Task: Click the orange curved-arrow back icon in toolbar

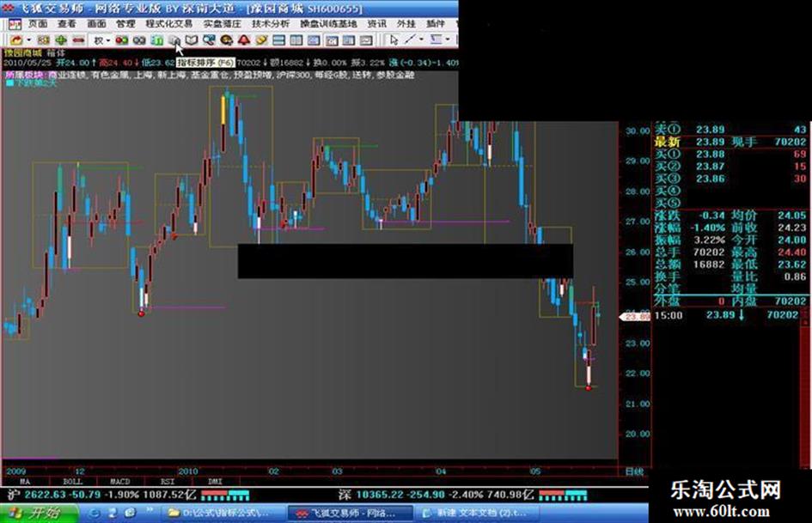Action: (16, 40)
